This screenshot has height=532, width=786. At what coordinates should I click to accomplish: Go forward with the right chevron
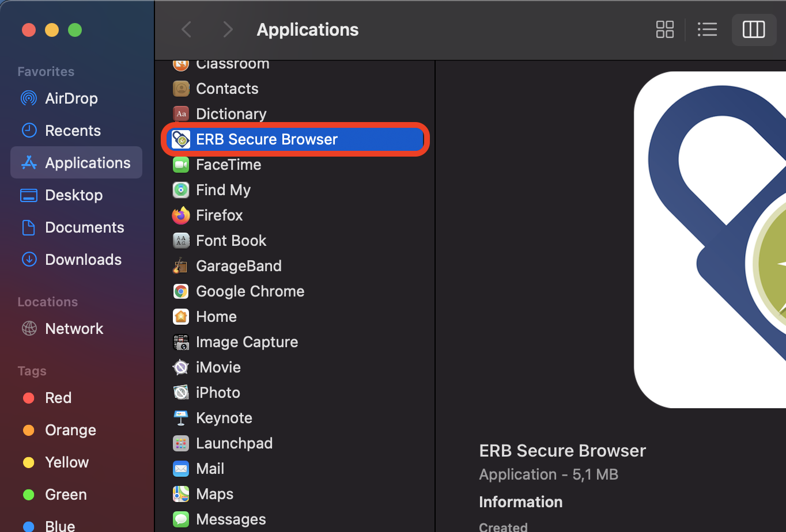coord(228,29)
